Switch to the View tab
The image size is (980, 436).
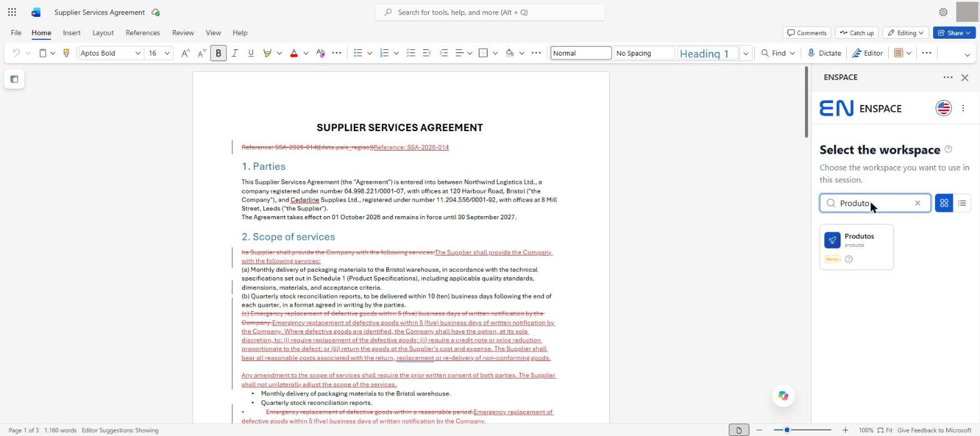tap(213, 32)
